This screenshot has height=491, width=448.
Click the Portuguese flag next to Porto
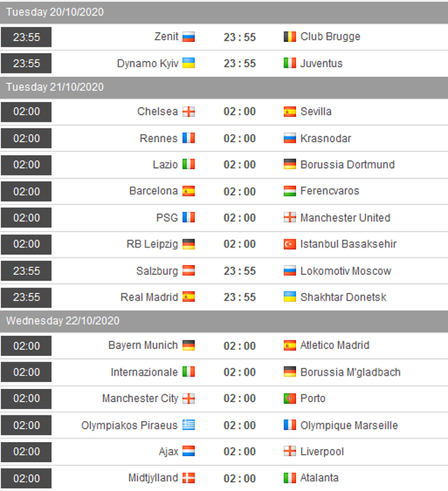(290, 399)
